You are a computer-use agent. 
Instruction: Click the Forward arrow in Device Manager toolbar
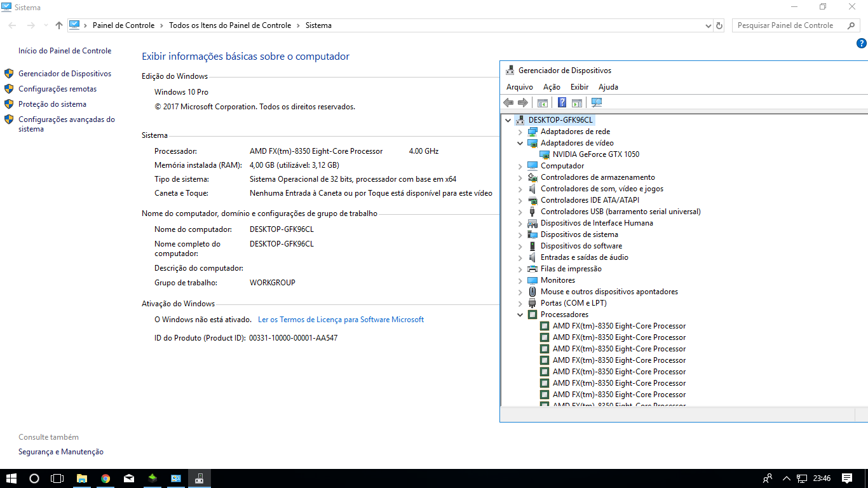pyautogui.click(x=523, y=102)
